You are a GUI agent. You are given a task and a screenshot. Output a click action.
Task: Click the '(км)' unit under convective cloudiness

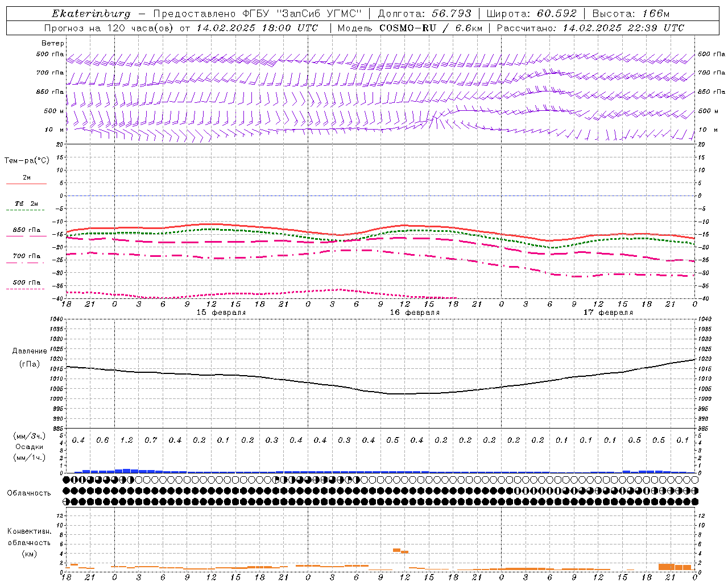(29, 554)
